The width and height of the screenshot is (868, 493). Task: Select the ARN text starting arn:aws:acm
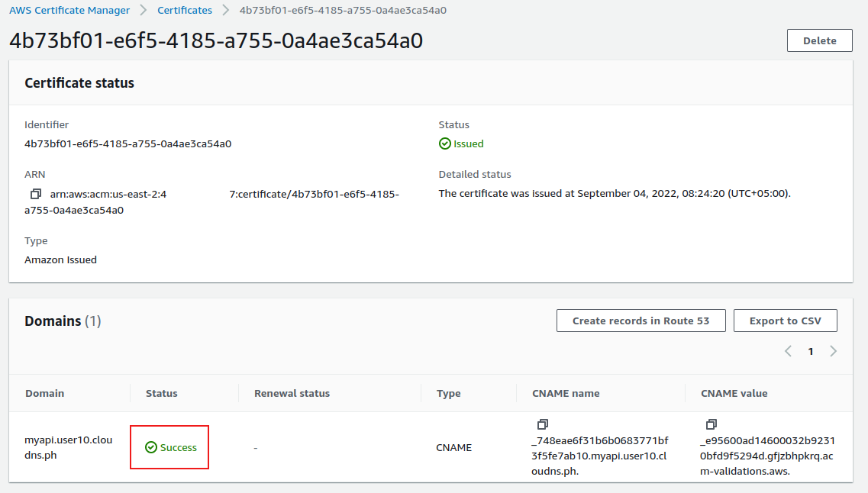click(212, 202)
